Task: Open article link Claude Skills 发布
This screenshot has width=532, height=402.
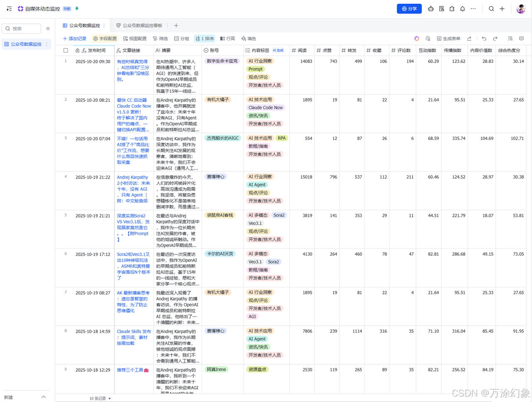Action: tap(134, 337)
